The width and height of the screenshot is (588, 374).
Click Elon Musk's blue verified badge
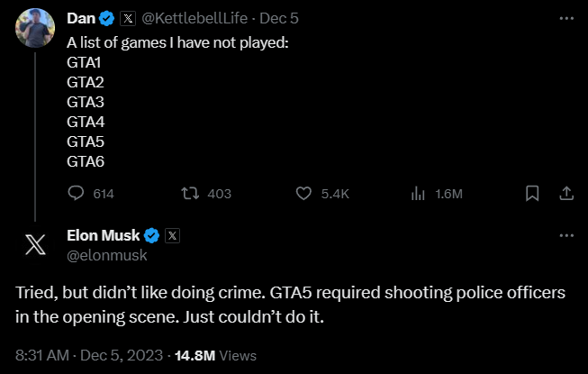[x=152, y=236]
